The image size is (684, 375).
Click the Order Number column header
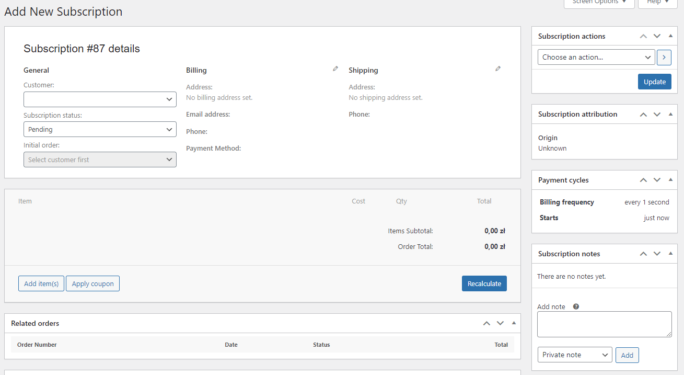pos(37,344)
